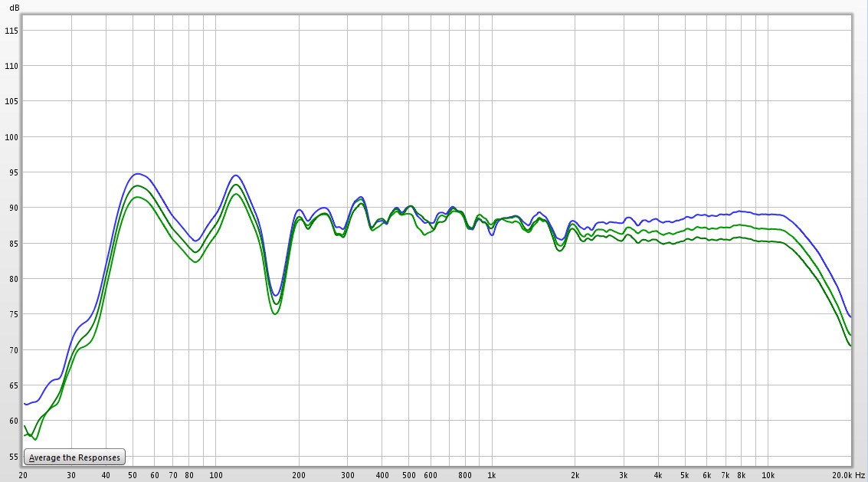This screenshot has height=482, width=868.
Task: Select the 85 dB vertical axis label
Action: pyautogui.click(x=13, y=243)
